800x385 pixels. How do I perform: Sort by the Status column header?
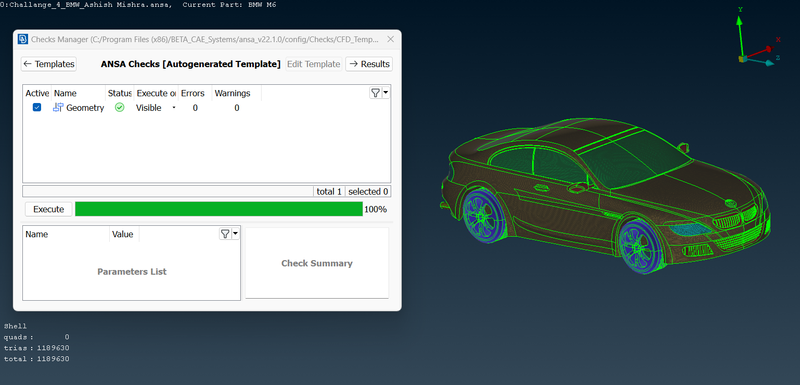coord(120,93)
